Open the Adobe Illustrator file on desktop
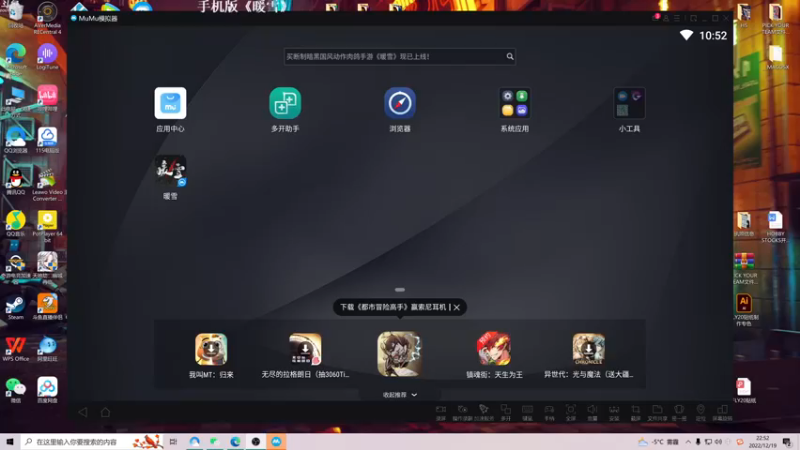The image size is (800, 450). point(744,310)
